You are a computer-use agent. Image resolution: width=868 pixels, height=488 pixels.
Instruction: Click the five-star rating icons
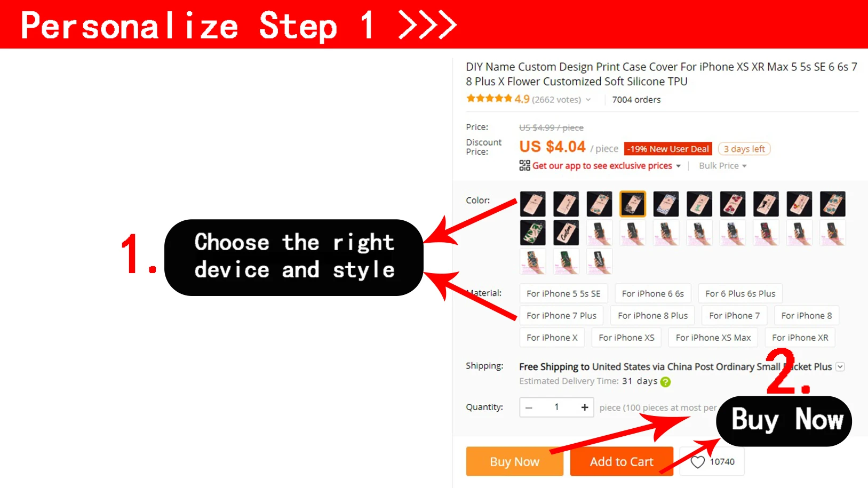coord(489,99)
